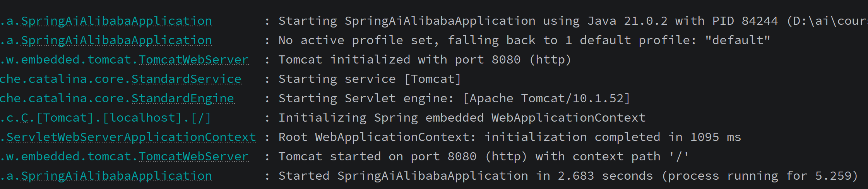Open SpringAiAlibabaApplication link on '2.683 seconds' line
The image size is (868, 189).
(116, 176)
